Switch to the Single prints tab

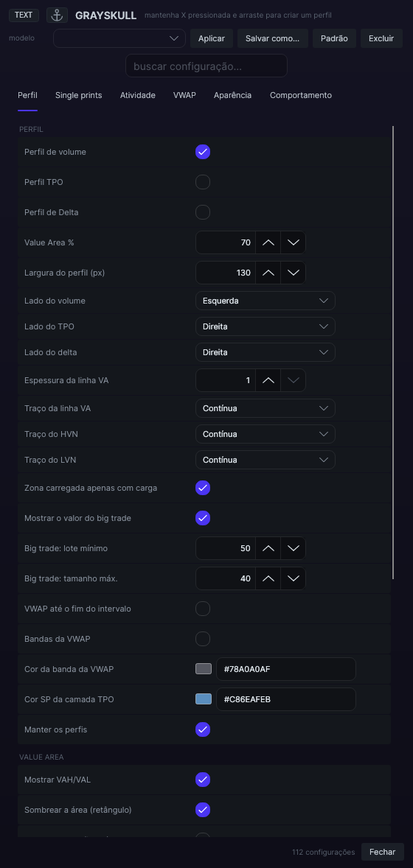point(79,95)
